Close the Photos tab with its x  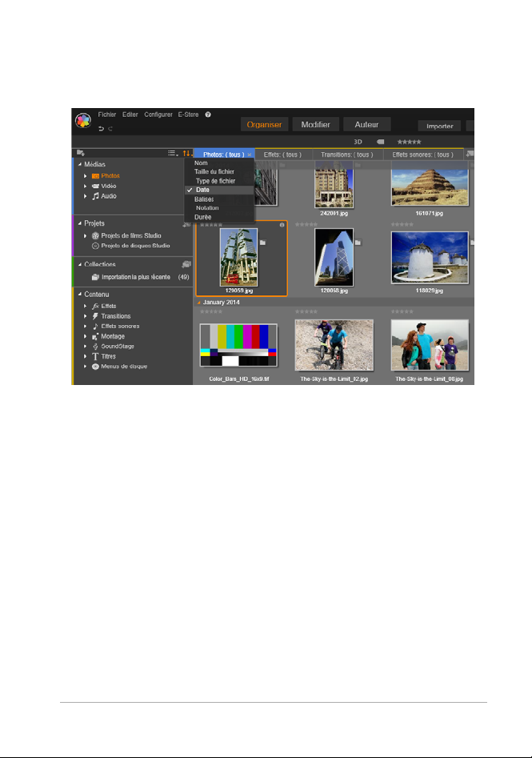pos(250,154)
